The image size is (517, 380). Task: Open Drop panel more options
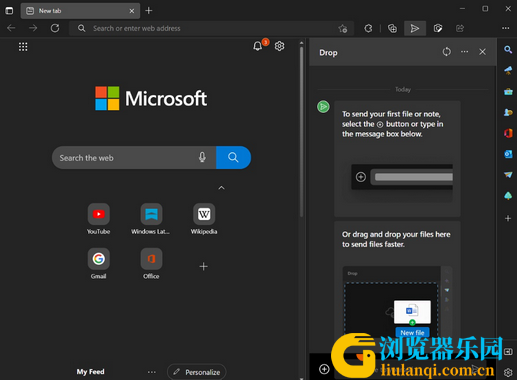click(x=464, y=52)
